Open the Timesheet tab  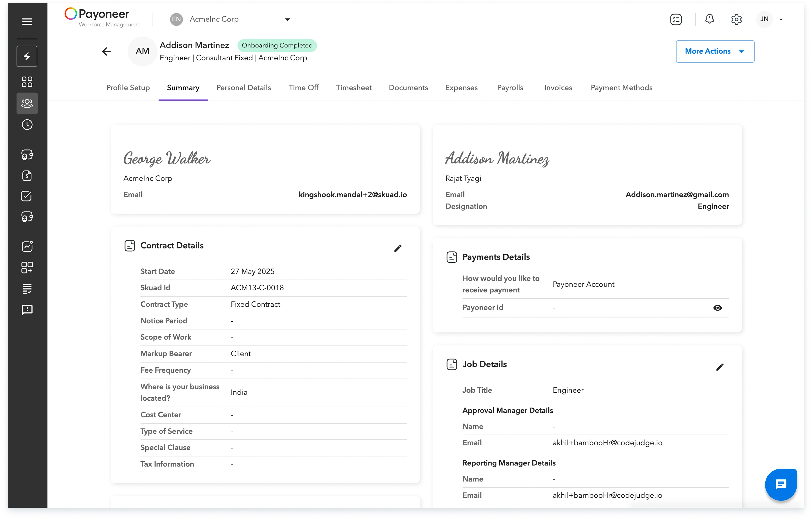click(x=354, y=88)
